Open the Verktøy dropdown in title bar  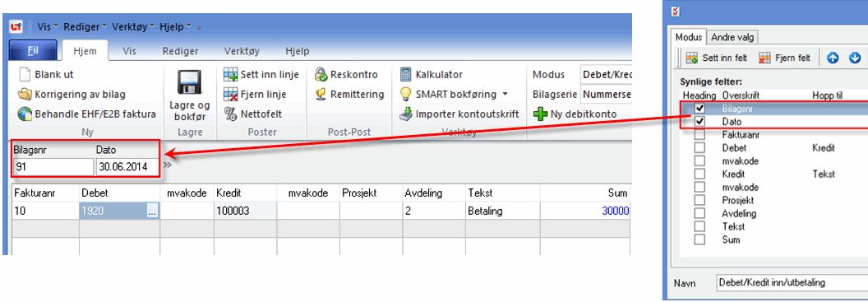(133, 26)
